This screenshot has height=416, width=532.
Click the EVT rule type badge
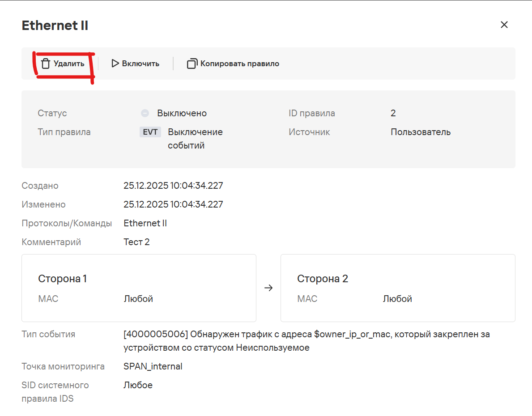150,132
